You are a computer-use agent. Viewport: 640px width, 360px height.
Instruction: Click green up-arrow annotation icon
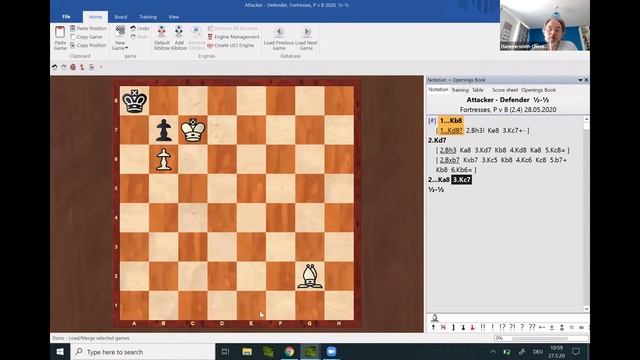click(433, 327)
